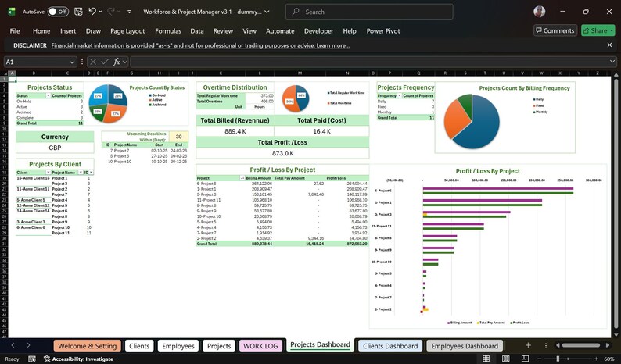Click the previous sheet navigation arrow
The height and width of the screenshot is (364, 621).
[13, 345]
